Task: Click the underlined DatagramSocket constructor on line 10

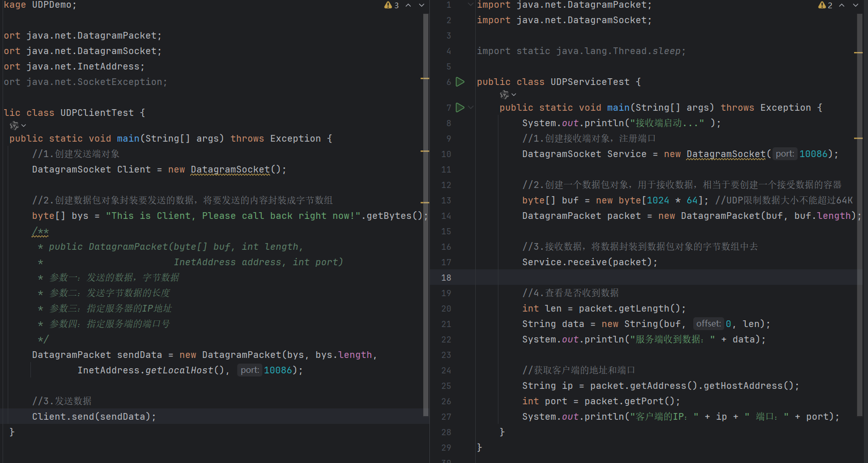Action: pyautogui.click(x=726, y=154)
